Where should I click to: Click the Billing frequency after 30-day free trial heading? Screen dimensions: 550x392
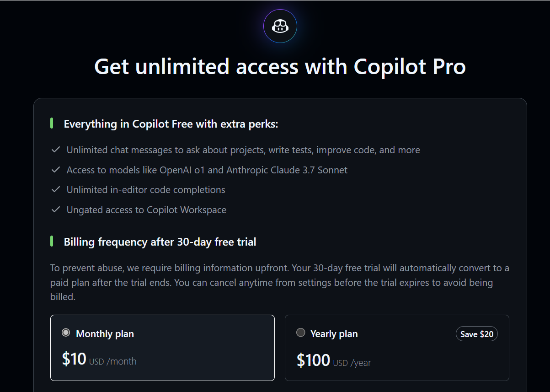160,242
